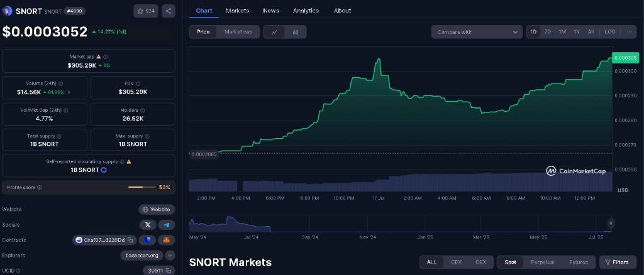The height and width of the screenshot is (275, 644).
Task: Click the Holders info icon
Action: 142,111
